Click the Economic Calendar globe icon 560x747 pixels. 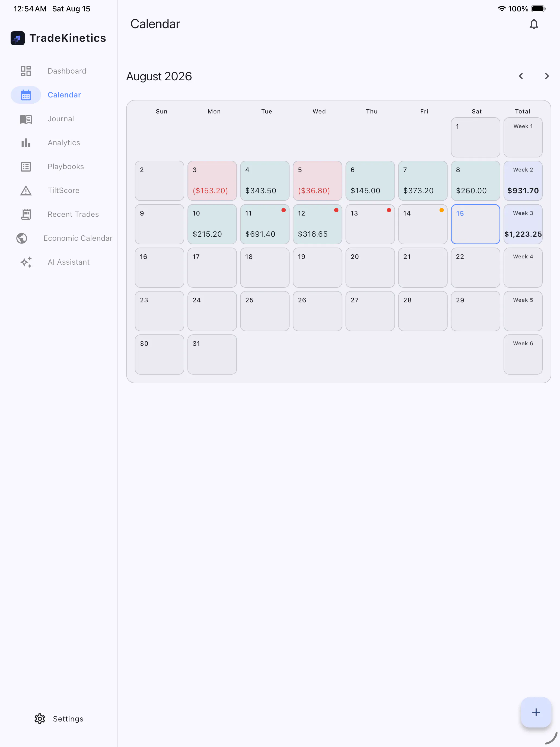pyautogui.click(x=22, y=238)
